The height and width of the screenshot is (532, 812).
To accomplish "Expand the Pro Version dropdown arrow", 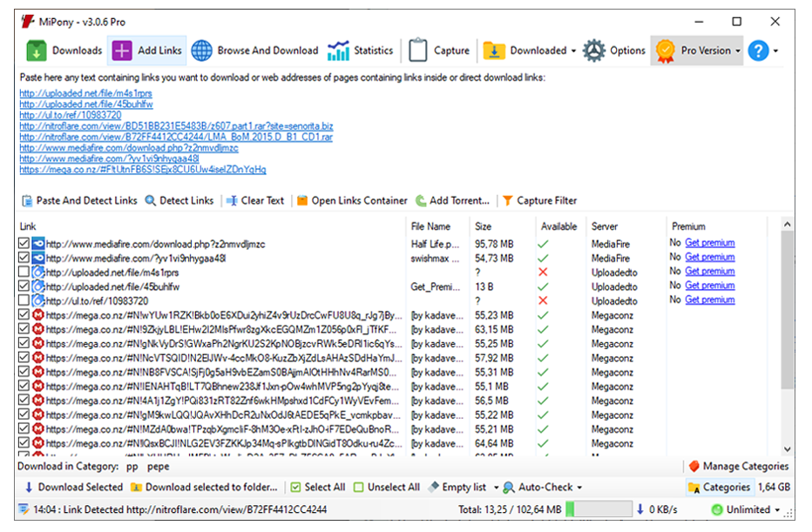I will (737, 51).
